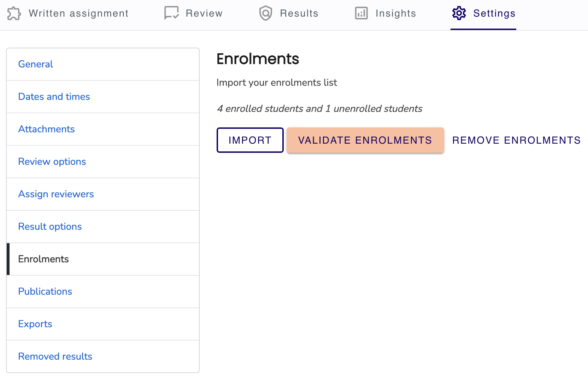The height and width of the screenshot is (378, 588).
Task: Click the Settings gear icon
Action: coord(459,13)
